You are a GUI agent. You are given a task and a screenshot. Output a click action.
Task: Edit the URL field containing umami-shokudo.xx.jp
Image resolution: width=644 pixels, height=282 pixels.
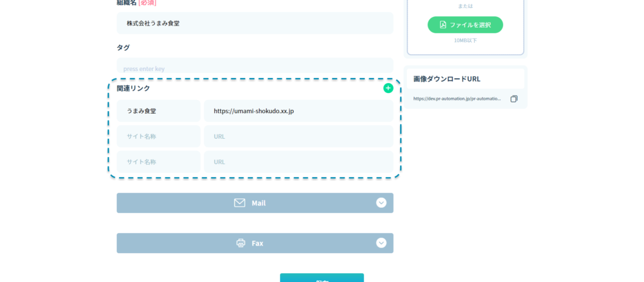[x=298, y=111]
